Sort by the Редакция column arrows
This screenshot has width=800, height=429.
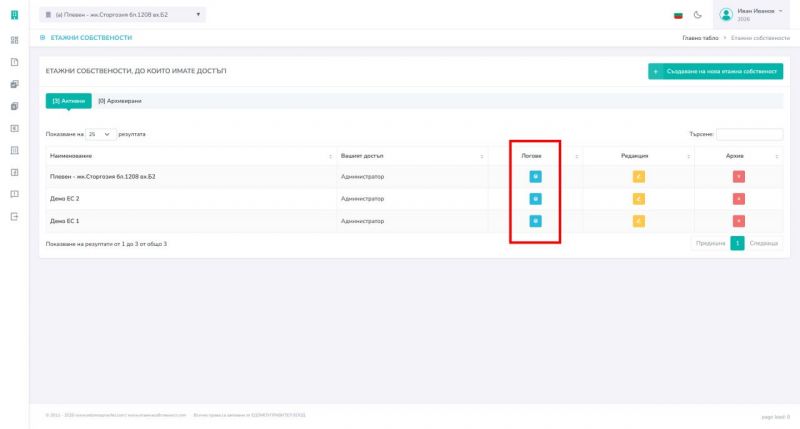click(689, 156)
